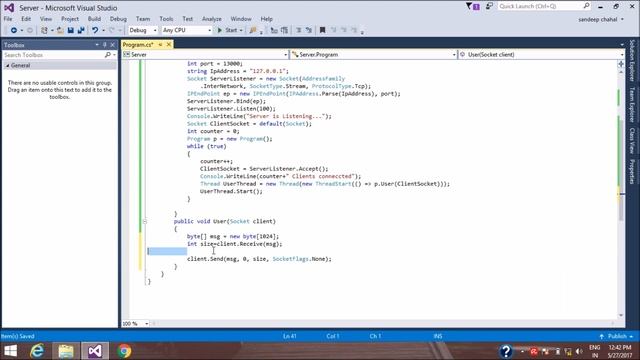This screenshot has width=640, height=360.
Task: Open the Analyze menu
Action: pyautogui.click(x=211, y=19)
